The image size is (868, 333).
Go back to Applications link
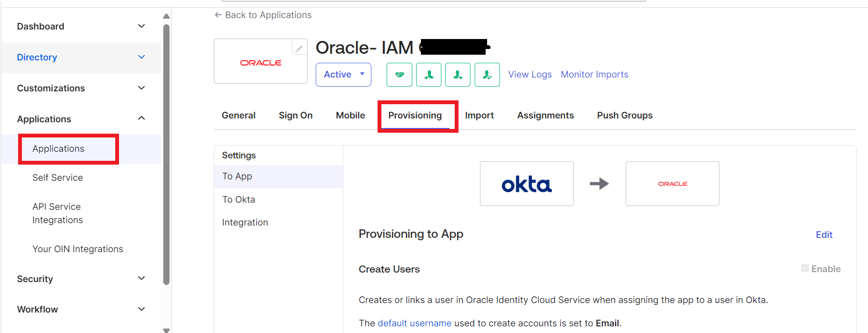[x=263, y=15]
